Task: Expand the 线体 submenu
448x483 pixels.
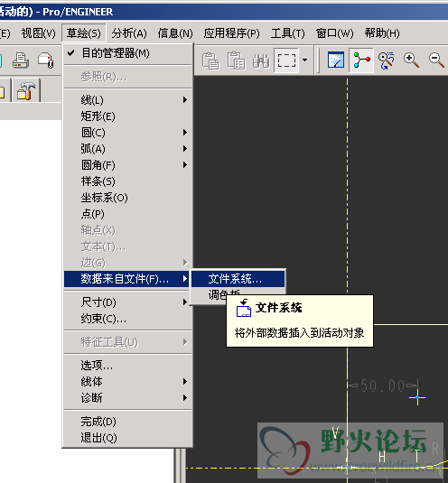Action: click(x=128, y=382)
